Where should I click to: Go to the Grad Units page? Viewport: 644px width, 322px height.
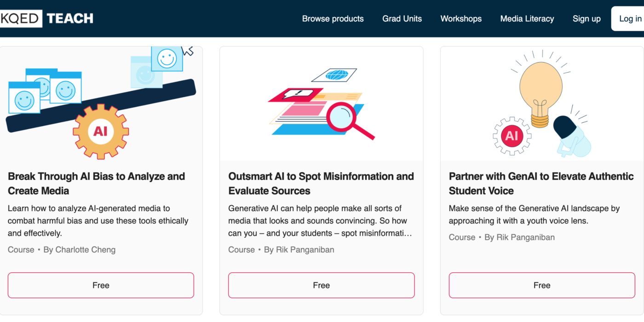(x=402, y=19)
